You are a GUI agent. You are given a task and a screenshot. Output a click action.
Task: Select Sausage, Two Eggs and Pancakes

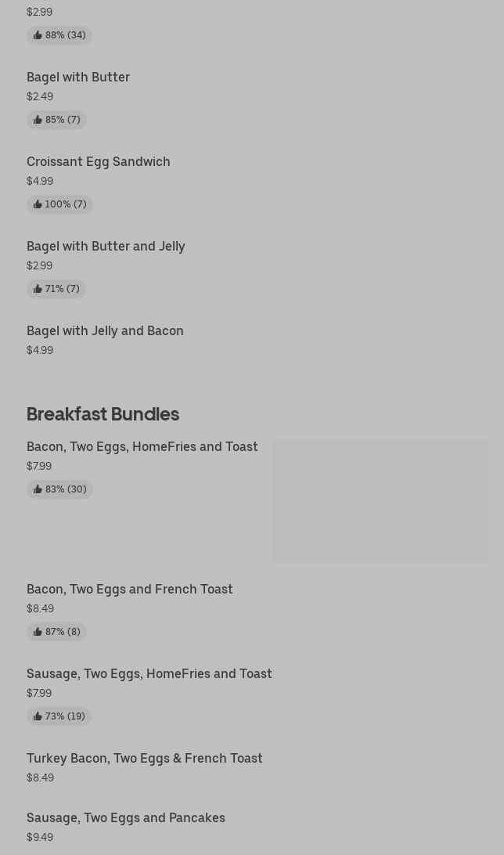[125, 817]
